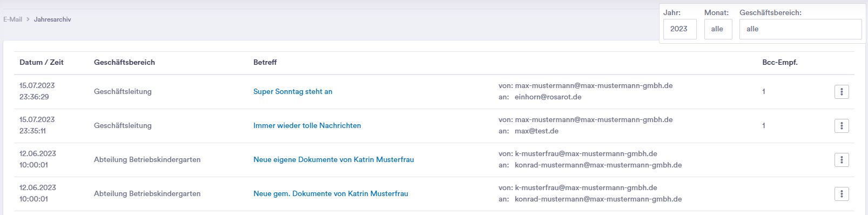
Task: Open the three-dot menu for Immer wieder tolle Nachrichten
Action: [842, 126]
